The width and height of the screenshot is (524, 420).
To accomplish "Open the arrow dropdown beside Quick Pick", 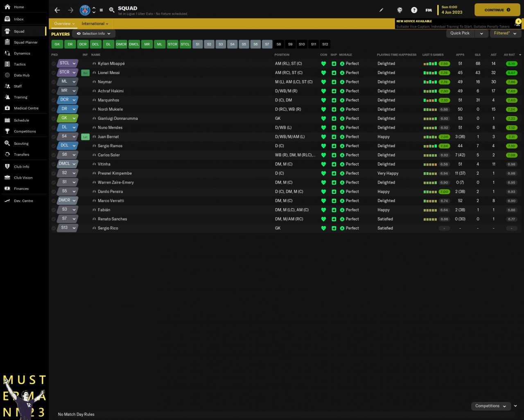I will click(481, 33).
